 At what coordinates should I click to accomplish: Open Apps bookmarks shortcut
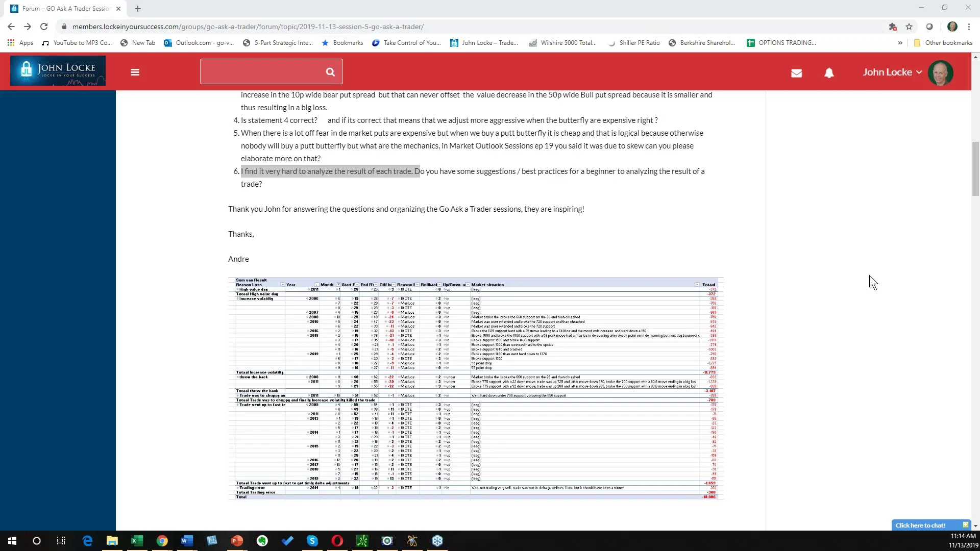(x=20, y=43)
